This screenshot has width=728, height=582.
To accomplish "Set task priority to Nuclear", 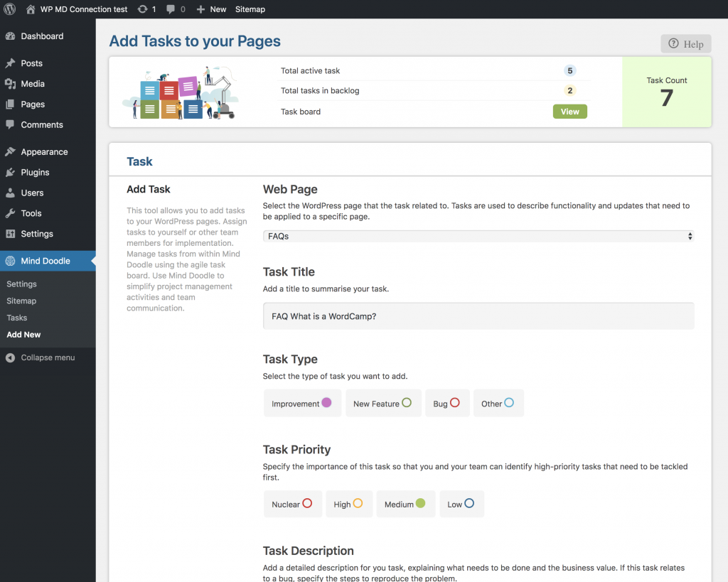I will click(292, 503).
